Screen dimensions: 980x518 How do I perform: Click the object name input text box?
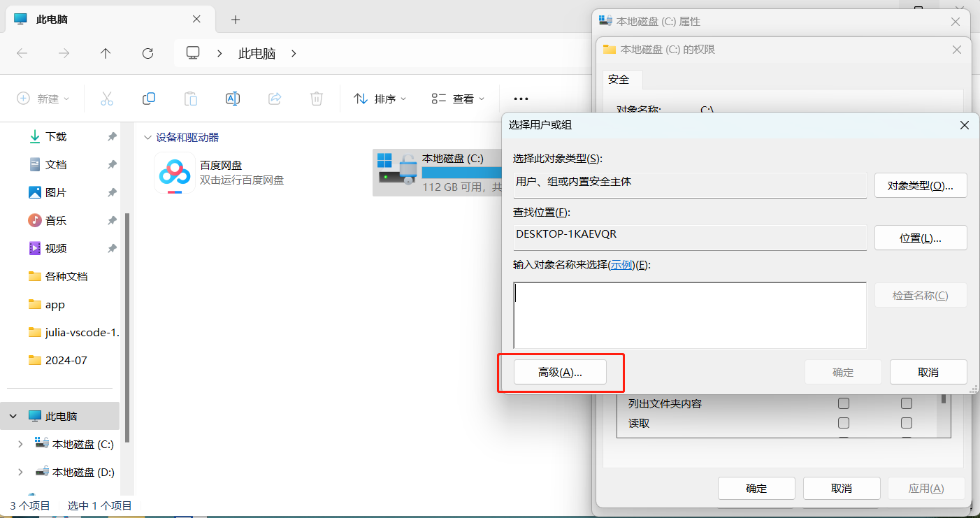(x=689, y=315)
